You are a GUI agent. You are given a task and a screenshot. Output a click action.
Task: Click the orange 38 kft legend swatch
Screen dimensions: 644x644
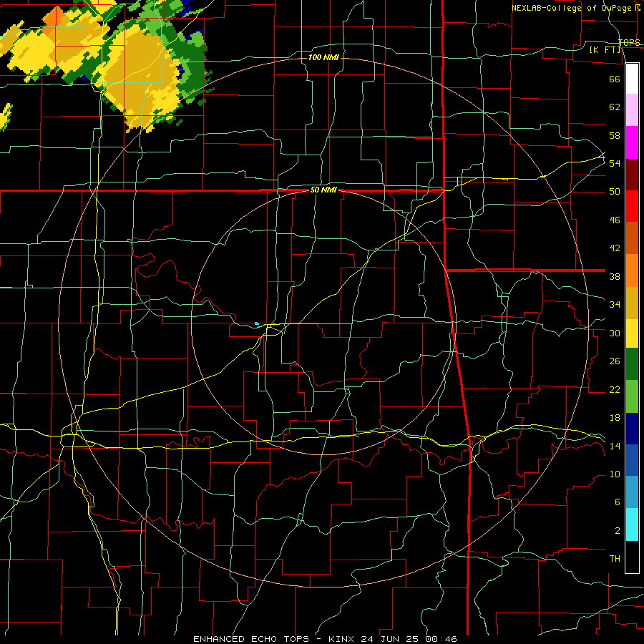click(632, 270)
